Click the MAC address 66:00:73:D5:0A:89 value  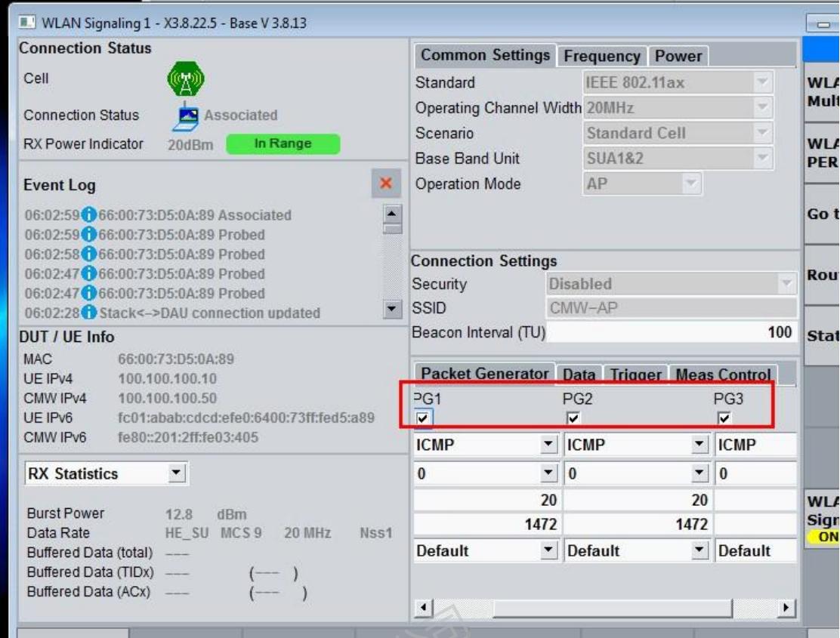176,359
